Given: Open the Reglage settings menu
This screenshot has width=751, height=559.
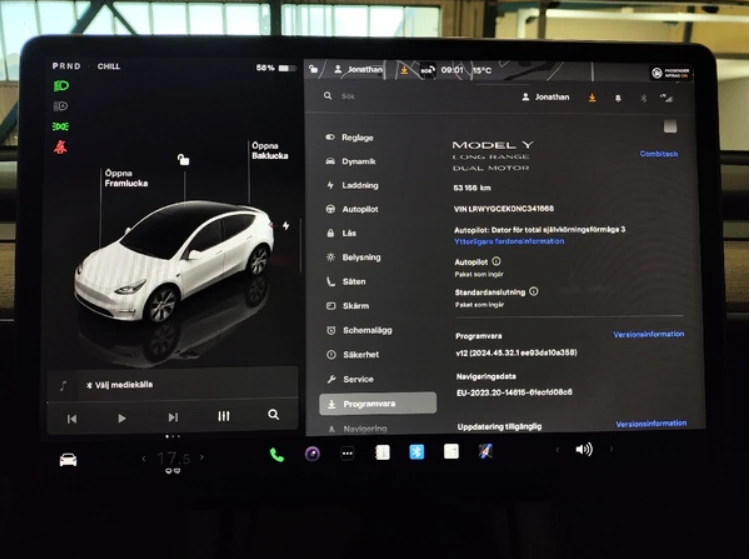Looking at the screenshot, I should 350,137.
